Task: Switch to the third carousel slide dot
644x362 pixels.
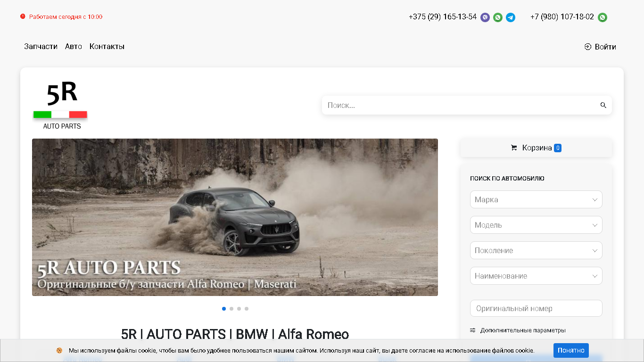Action: [x=239, y=309]
